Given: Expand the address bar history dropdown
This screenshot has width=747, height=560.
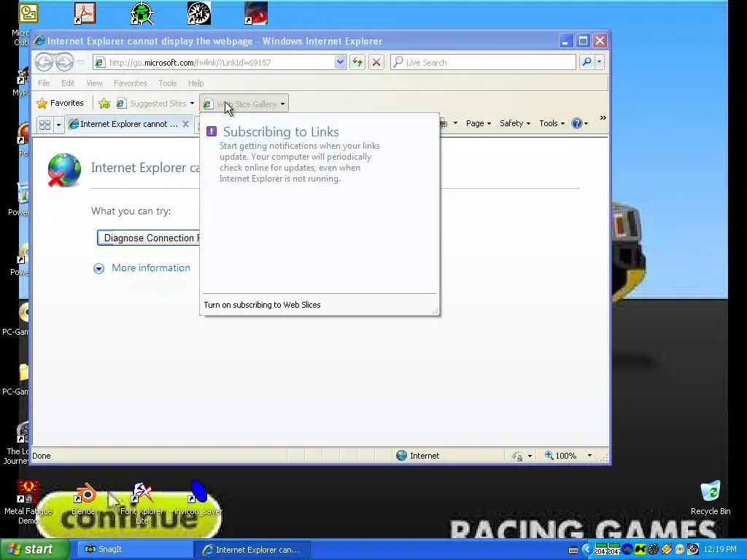Looking at the screenshot, I should point(340,63).
